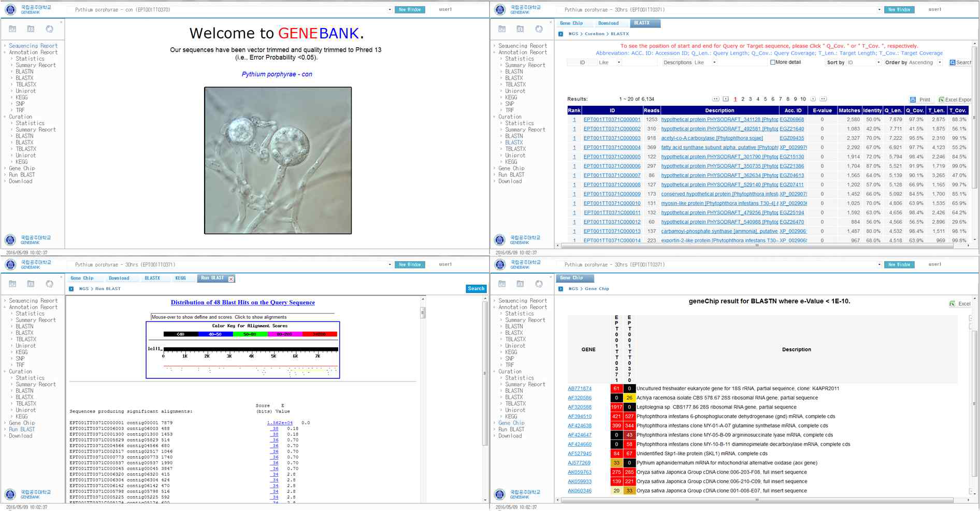Open the project selector dropdown in BLASTX window
The width and height of the screenshot is (980, 511).
(x=879, y=10)
